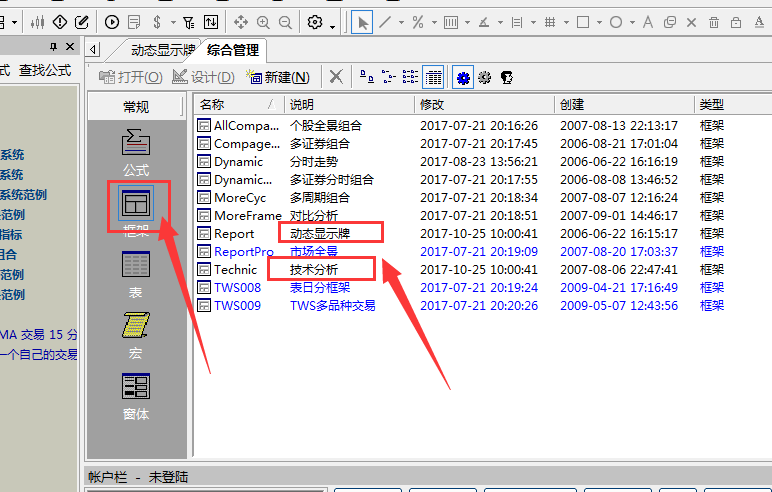Click the diamond alert icon in top toolbar
772x492 pixels.
pos(60,22)
